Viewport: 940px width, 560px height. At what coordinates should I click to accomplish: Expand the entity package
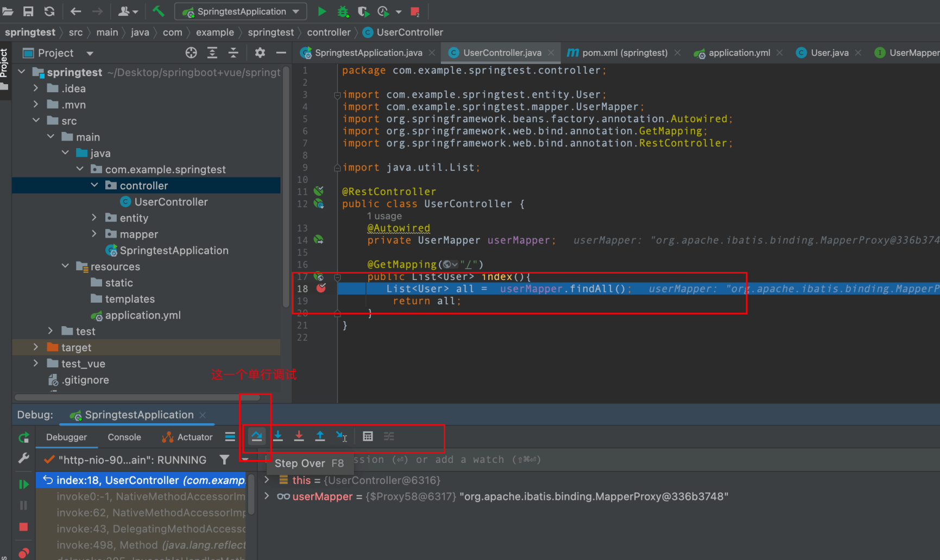(94, 218)
